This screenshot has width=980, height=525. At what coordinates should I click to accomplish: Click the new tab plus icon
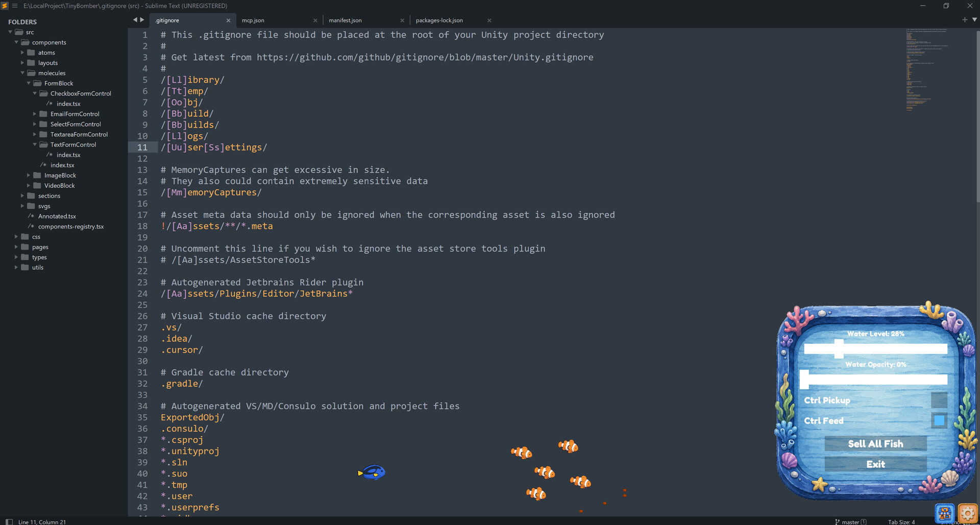point(964,20)
